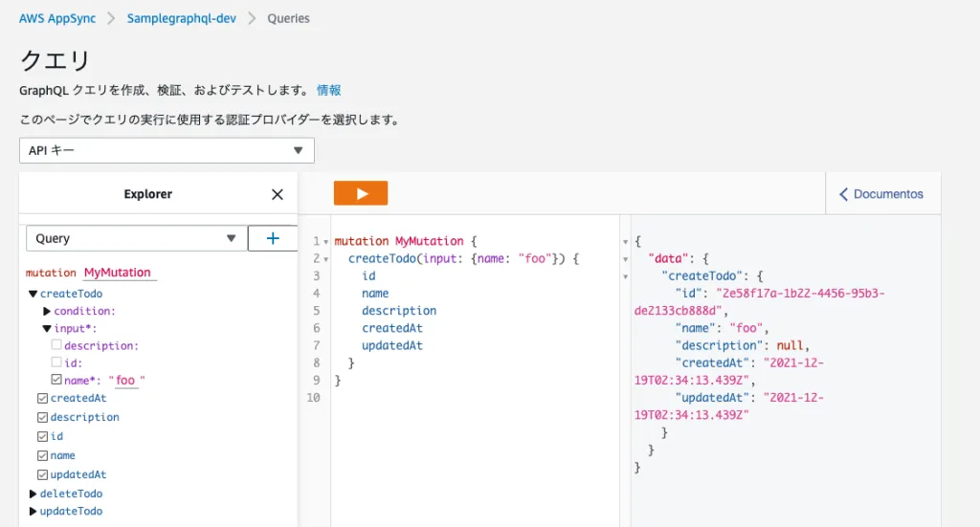Edit the MyMutation name field in Explorer

pyautogui.click(x=118, y=273)
